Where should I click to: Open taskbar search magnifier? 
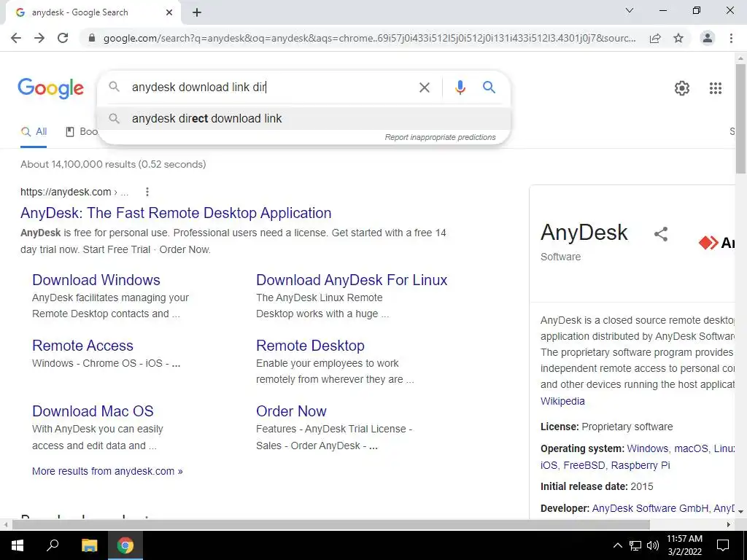[53, 545]
